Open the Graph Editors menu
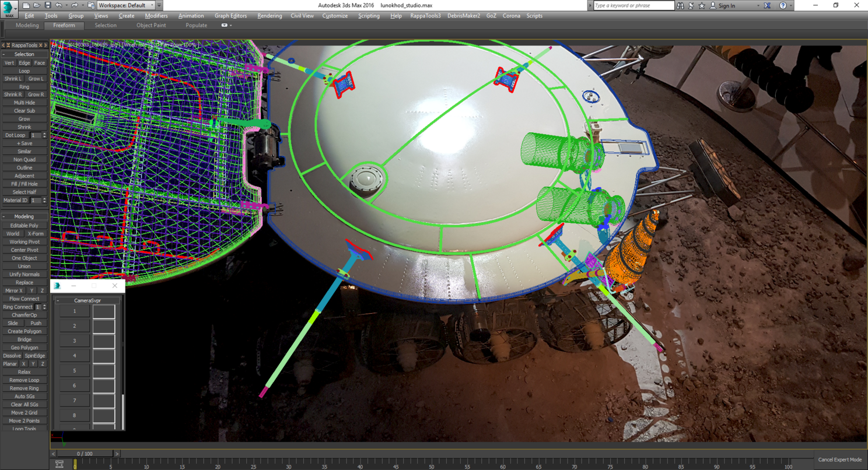The image size is (868, 470). (x=230, y=16)
